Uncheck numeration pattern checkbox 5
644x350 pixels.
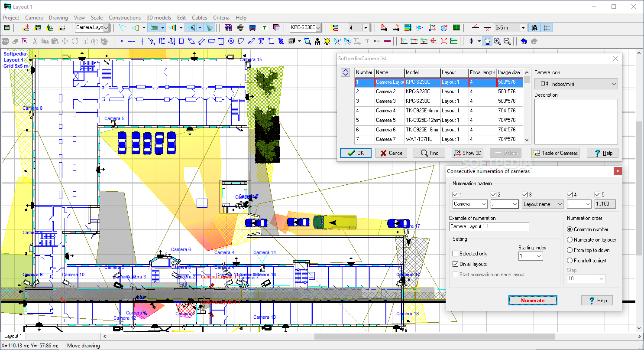[x=597, y=195]
